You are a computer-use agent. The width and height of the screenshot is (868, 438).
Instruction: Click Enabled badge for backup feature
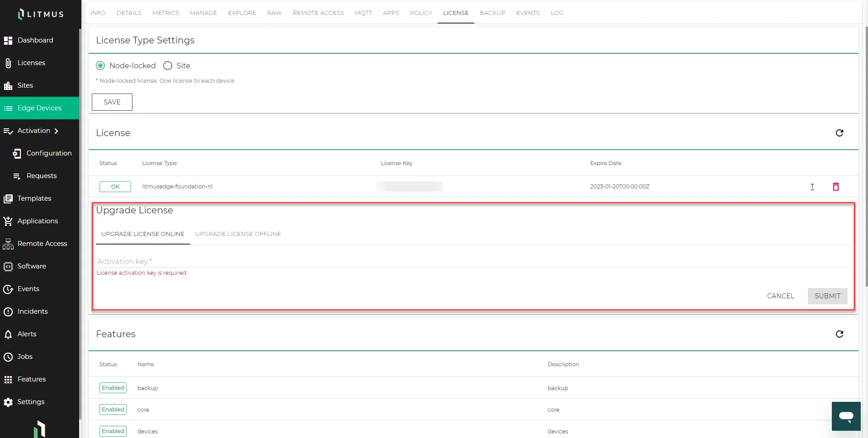pyautogui.click(x=113, y=388)
